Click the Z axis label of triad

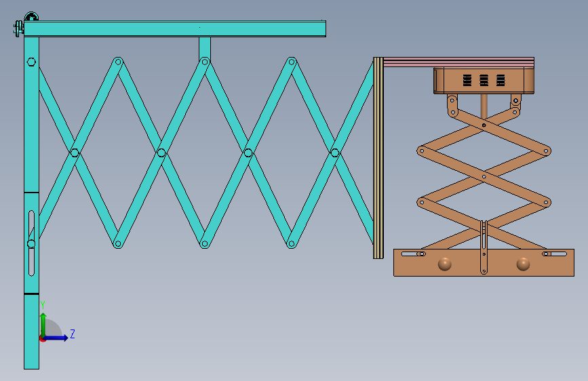click(x=73, y=334)
